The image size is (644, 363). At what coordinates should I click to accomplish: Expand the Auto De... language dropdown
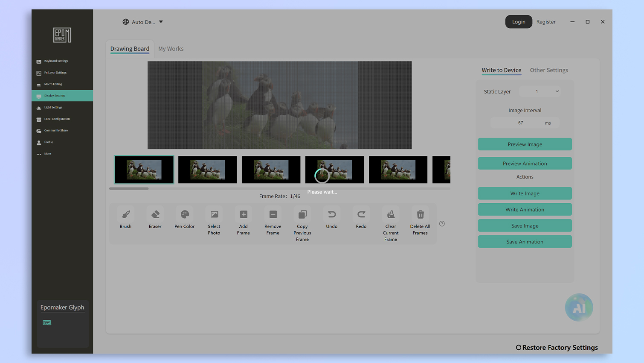tap(143, 22)
